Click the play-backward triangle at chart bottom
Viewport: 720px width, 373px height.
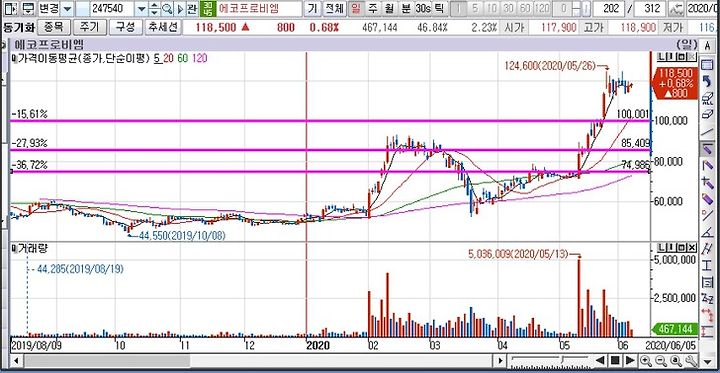click(601, 360)
